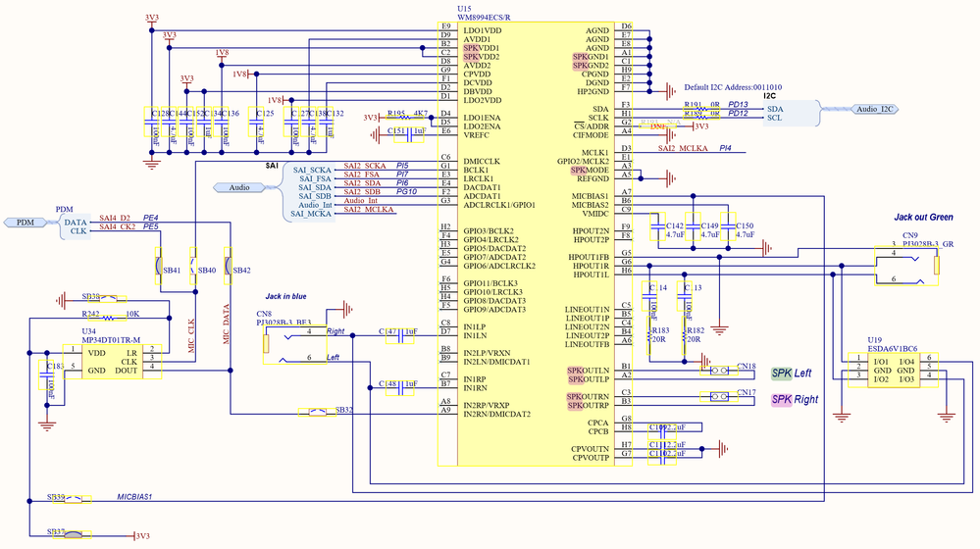Select the Audio_Int net label
This screenshot has width=980, height=549.
coord(361,201)
